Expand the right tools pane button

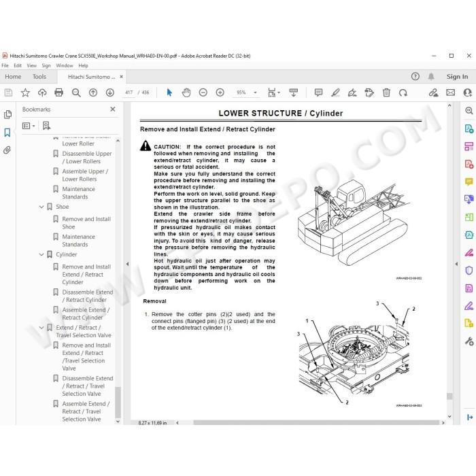click(469, 418)
